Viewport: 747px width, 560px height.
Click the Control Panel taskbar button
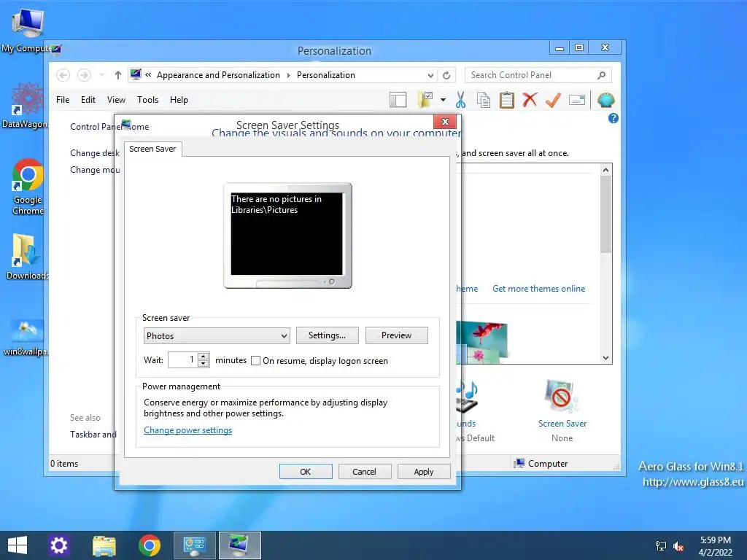[x=194, y=545]
